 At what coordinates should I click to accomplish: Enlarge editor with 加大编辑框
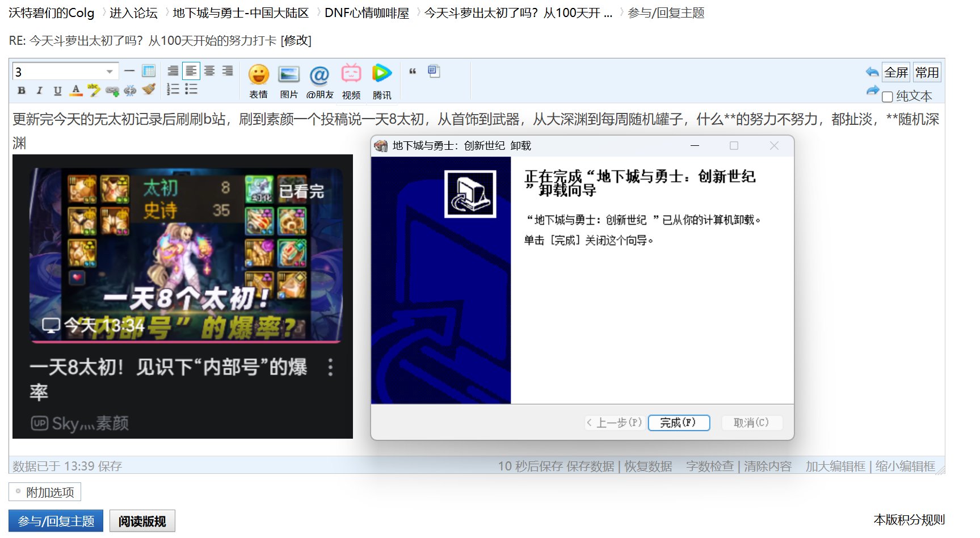pyautogui.click(x=835, y=466)
